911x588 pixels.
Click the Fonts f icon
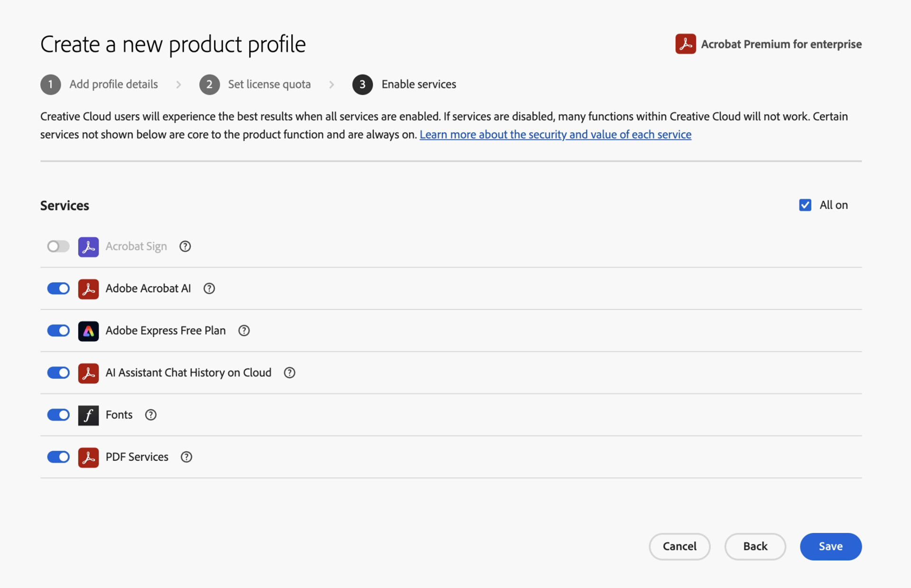[88, 415]
